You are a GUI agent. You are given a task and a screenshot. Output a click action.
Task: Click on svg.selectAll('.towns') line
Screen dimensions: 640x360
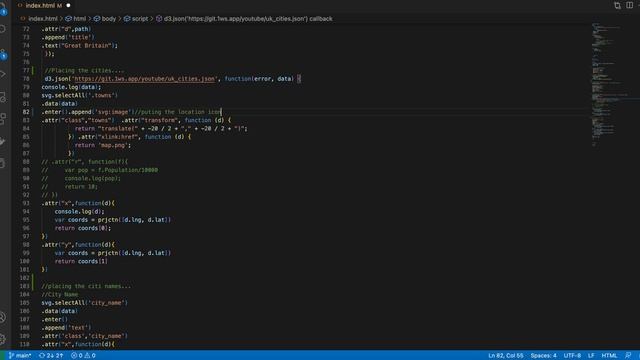tap(79, 95)
